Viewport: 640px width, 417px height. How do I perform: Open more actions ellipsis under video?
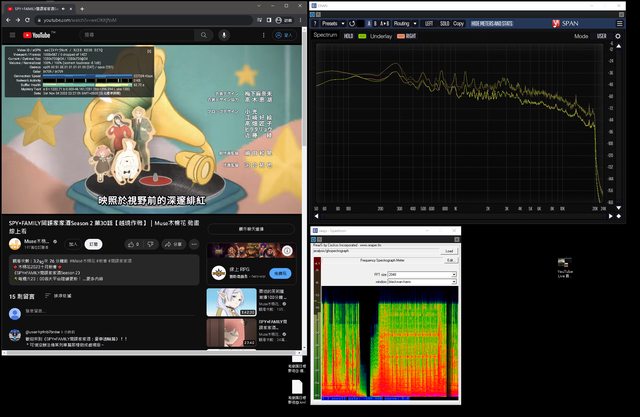point(194,244)
